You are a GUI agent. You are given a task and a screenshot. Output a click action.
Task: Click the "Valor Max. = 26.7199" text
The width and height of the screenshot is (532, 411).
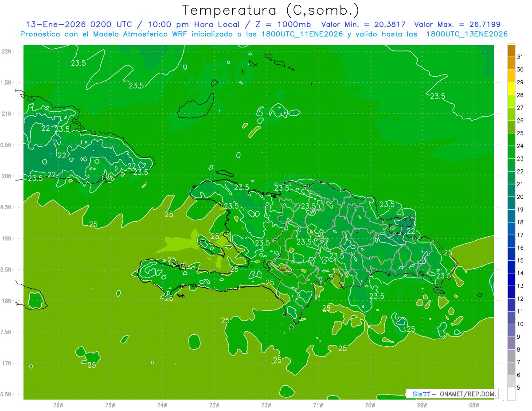pyautogui.click(x=457, y=24)
